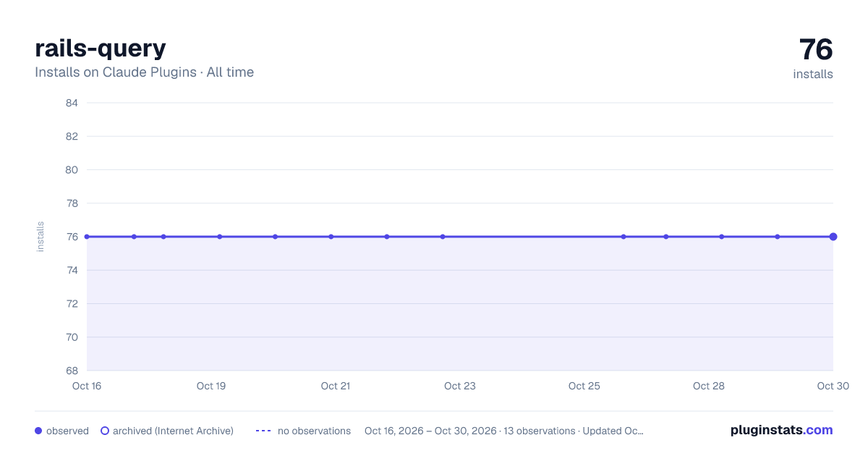Click 'Installs on Claude Plugins · All time' subtitle

[x=144, y=72]
